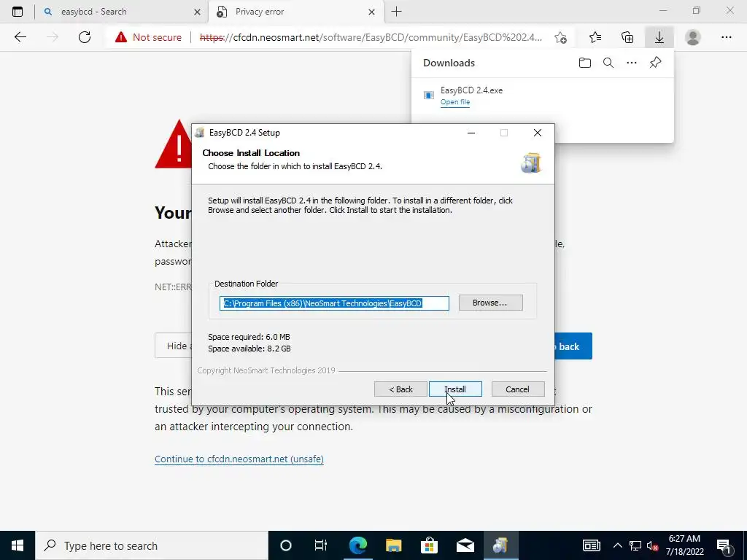
Task: Open the taskbar clock showing 6:27 AM
Action: click(x=684, y=545)
